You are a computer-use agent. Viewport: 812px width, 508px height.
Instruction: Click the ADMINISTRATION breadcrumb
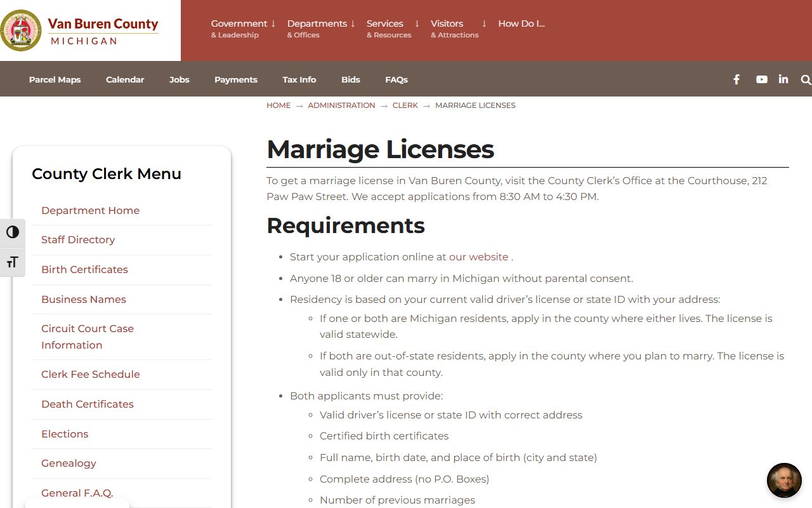341,105
